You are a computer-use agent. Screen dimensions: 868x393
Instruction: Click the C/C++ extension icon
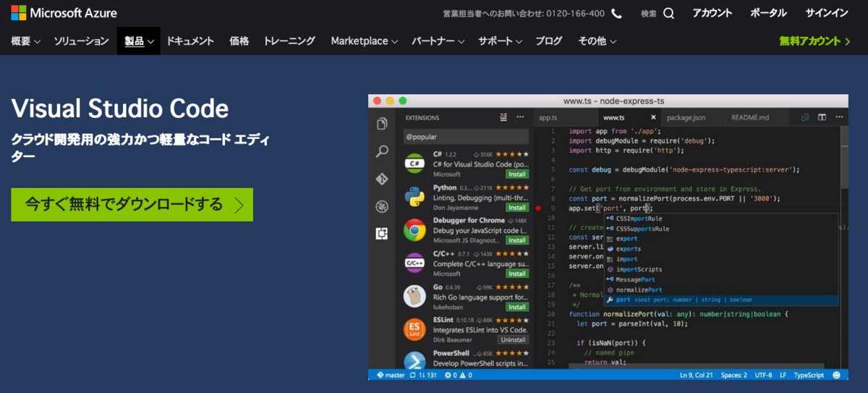414,263
